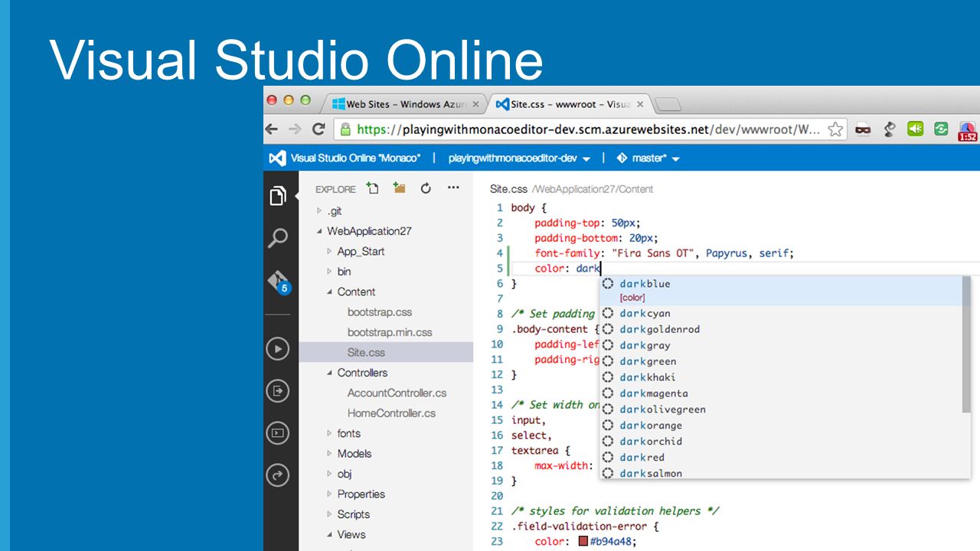Open the Explorer files icon in sidebar

(278, 197)
